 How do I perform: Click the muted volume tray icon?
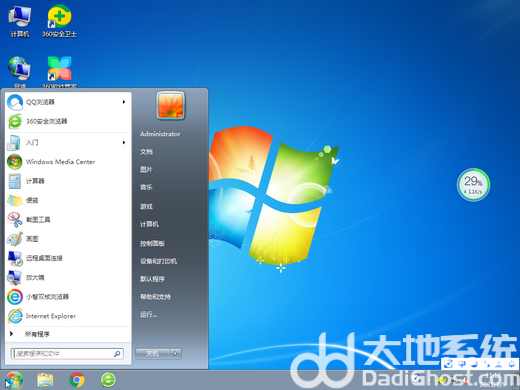[x=466, y=380]
